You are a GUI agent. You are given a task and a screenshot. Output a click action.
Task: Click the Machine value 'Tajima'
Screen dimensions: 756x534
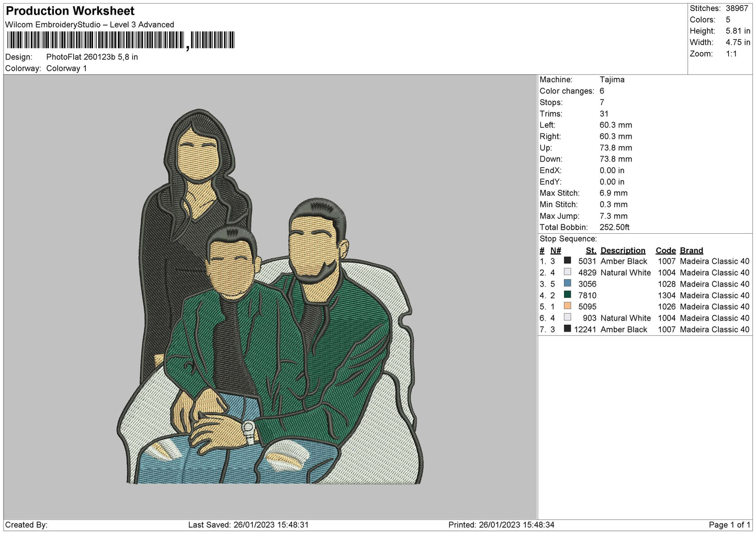[612, 79]
